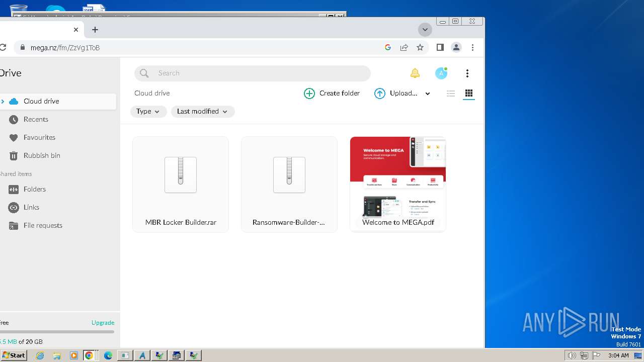The image size is (644, 362).
Task: Click the Rubbish bin trash icon
Action: 14,155
